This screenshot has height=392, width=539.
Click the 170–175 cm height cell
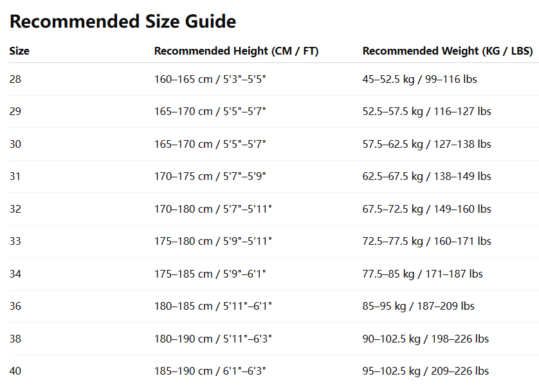coord(210,176)
